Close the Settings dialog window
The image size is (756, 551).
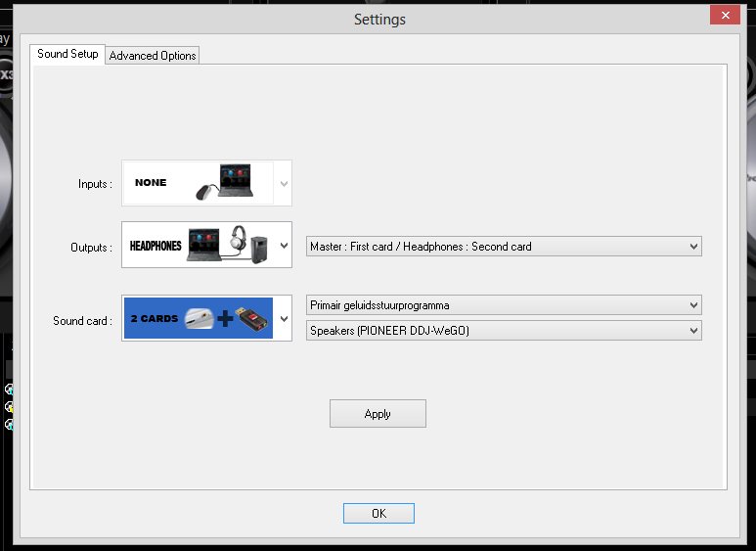[x=724, y=15]
